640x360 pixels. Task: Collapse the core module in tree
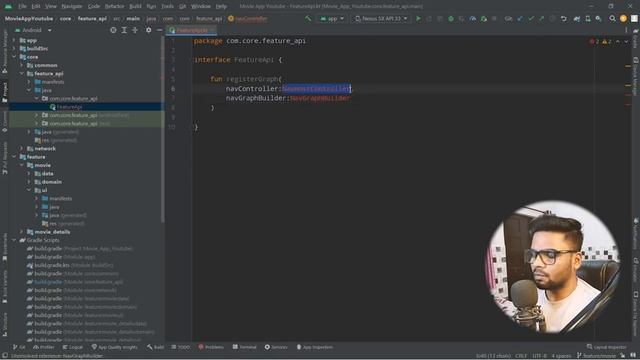click(14, 57)
